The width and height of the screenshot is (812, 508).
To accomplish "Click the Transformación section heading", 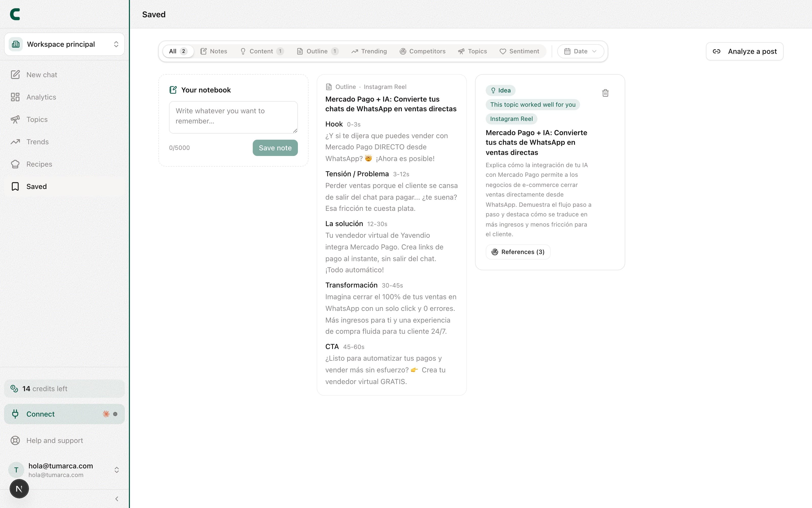I will pyautogui.click(x=351, y=285).
